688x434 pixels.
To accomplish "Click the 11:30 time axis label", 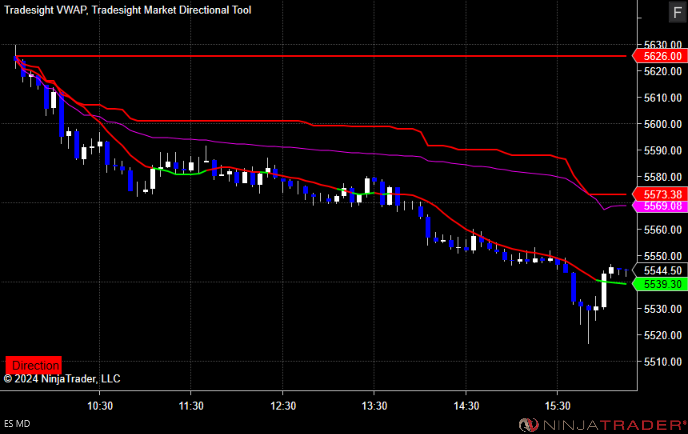I will (191, 406).
